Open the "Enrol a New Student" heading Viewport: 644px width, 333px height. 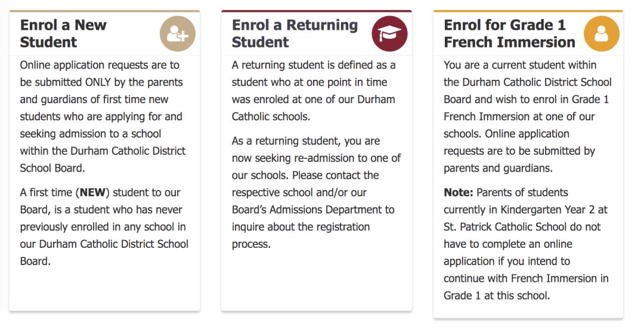point(63,34)
